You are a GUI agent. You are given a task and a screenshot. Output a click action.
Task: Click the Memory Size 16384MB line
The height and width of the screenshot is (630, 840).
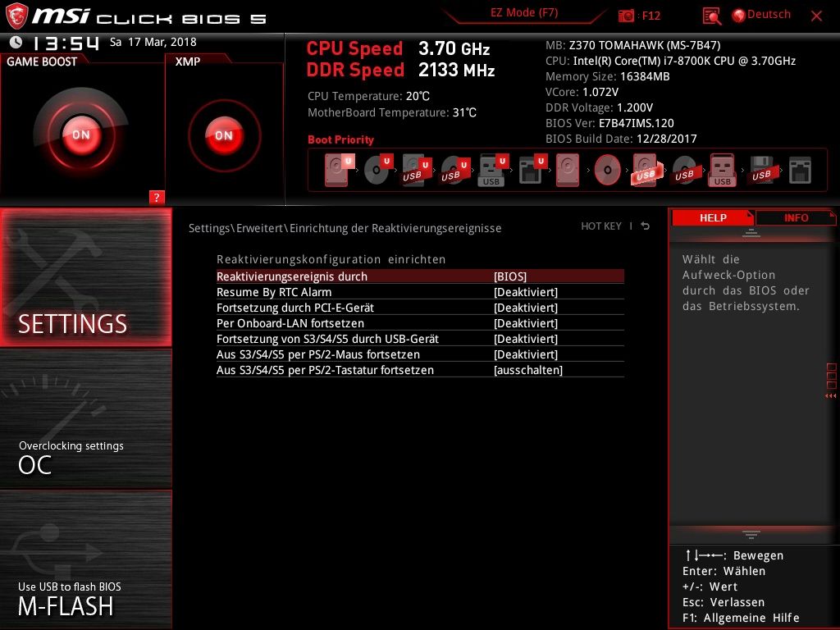(x=608, y=76)
